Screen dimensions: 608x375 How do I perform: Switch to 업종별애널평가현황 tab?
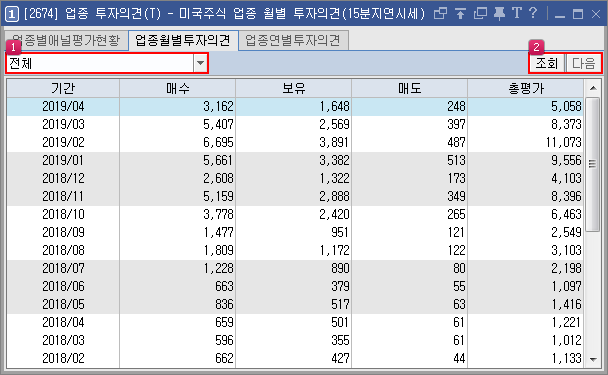coord(66,40)
